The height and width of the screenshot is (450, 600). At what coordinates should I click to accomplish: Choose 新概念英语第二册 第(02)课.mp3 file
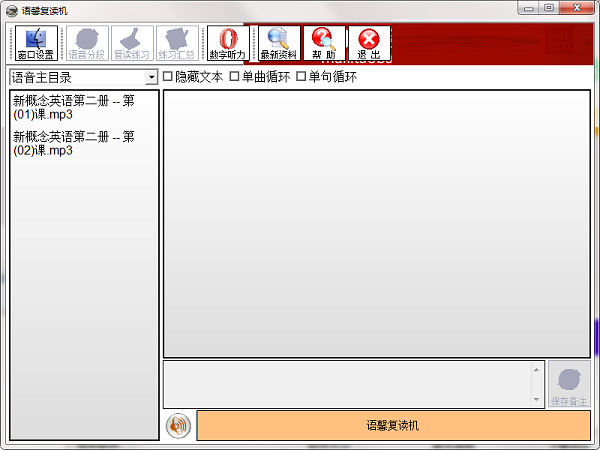74,143
